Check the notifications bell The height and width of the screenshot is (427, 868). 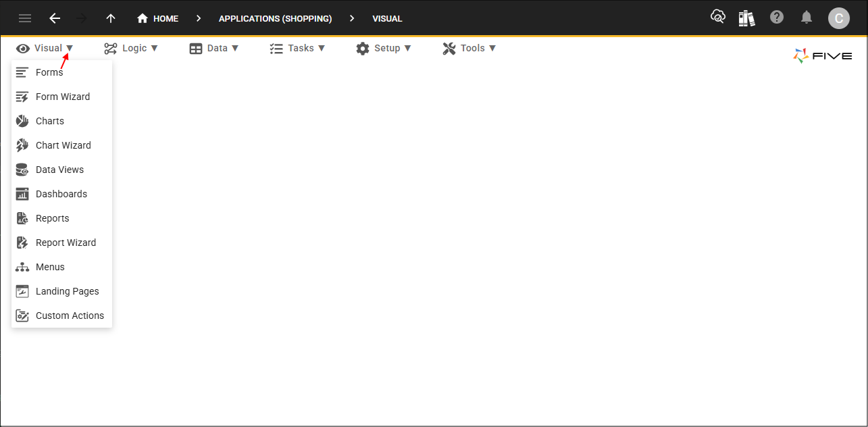point(806,18)
